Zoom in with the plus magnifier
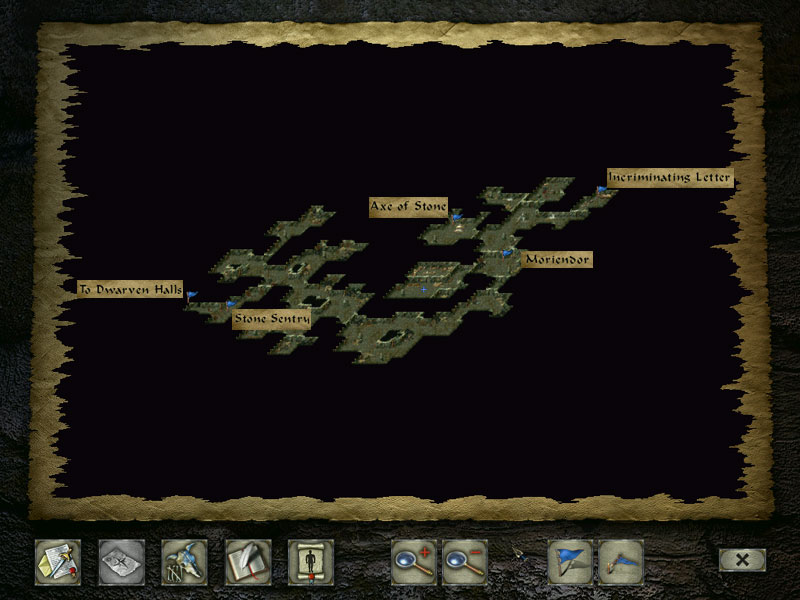 pos(414,562)
